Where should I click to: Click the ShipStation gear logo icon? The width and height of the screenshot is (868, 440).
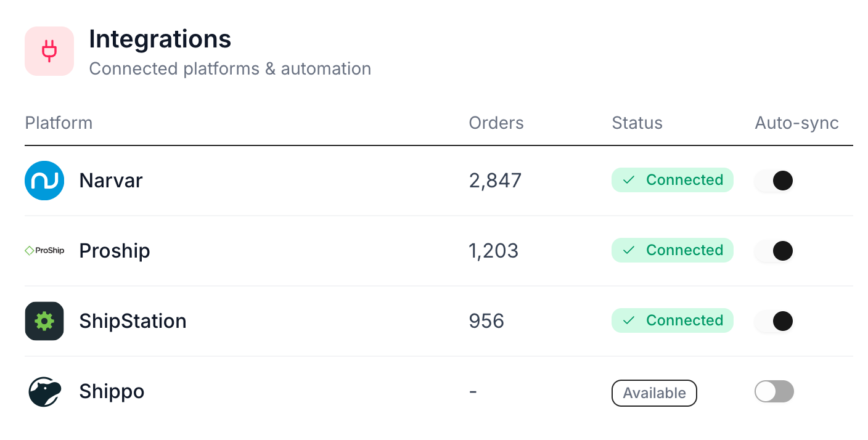pos(44,321)
